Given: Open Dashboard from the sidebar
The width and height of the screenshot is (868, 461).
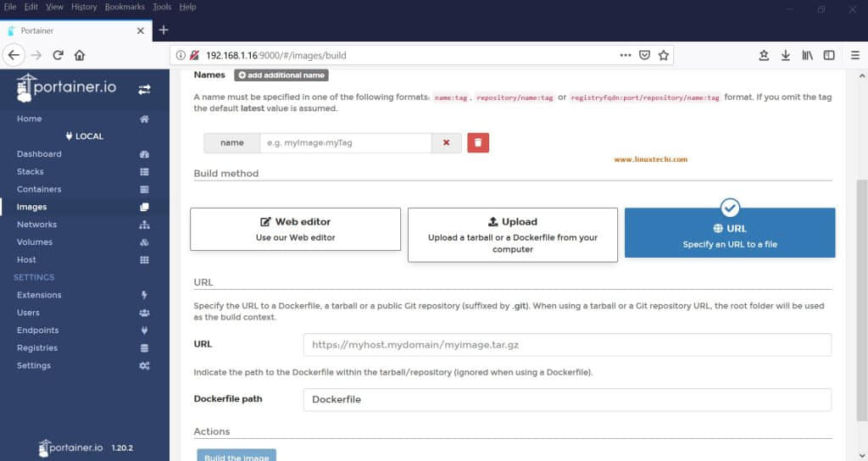Looking at the screenshot, I should tap(39, 154).
